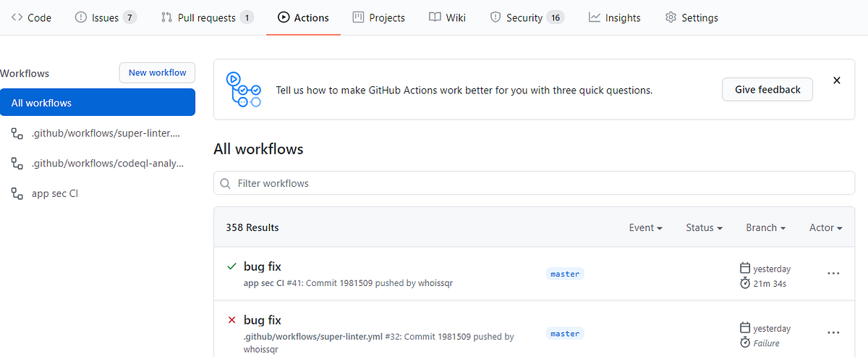Click the app sec CI workflow icon
Viewport: 868px width, 357px height.
click(17, 193)
